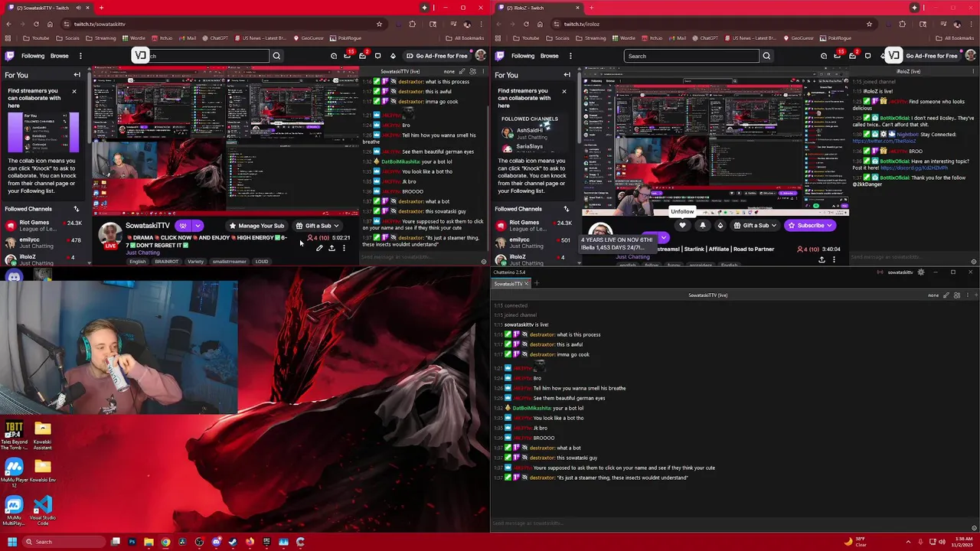Click share icon under iRoloZ stream
This screenshot has width=980, height=551.
(822, 259)
